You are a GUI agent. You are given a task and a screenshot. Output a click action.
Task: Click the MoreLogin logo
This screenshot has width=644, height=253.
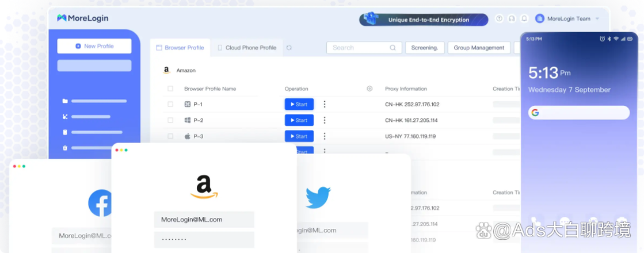pos(82,18)
